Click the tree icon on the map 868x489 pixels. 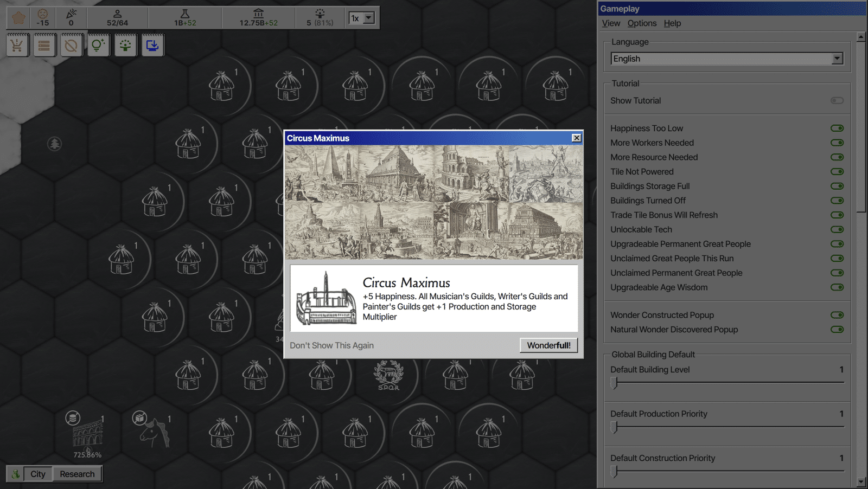54,144
